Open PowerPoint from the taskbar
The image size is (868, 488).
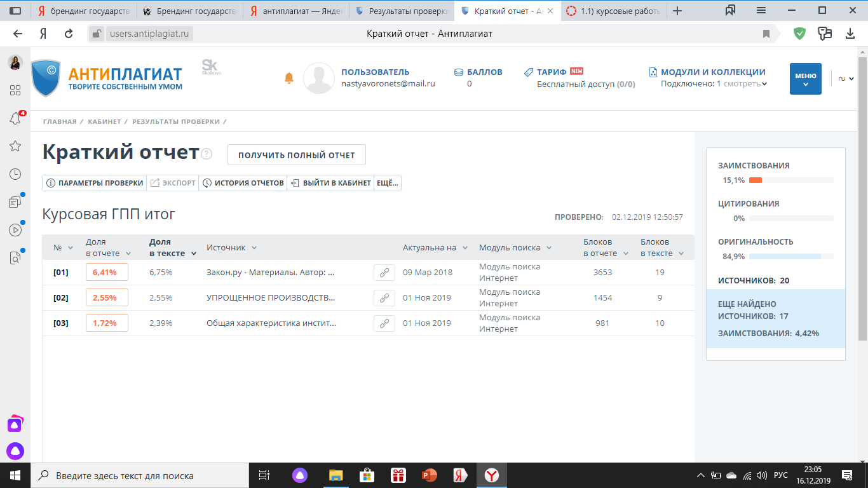[x=430, y=475]
